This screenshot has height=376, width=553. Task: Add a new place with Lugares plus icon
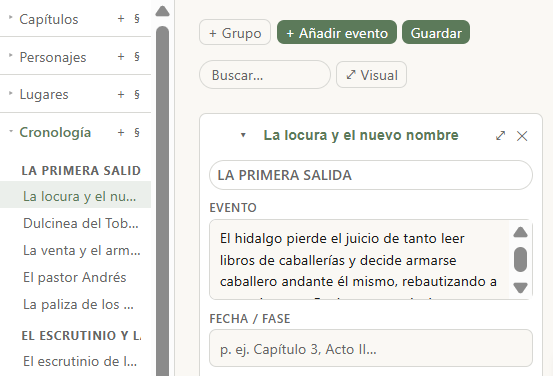pos(121,95)
